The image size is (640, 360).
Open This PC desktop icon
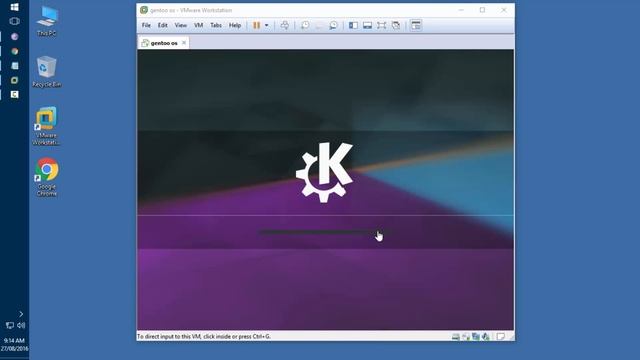tap(47, 21)
